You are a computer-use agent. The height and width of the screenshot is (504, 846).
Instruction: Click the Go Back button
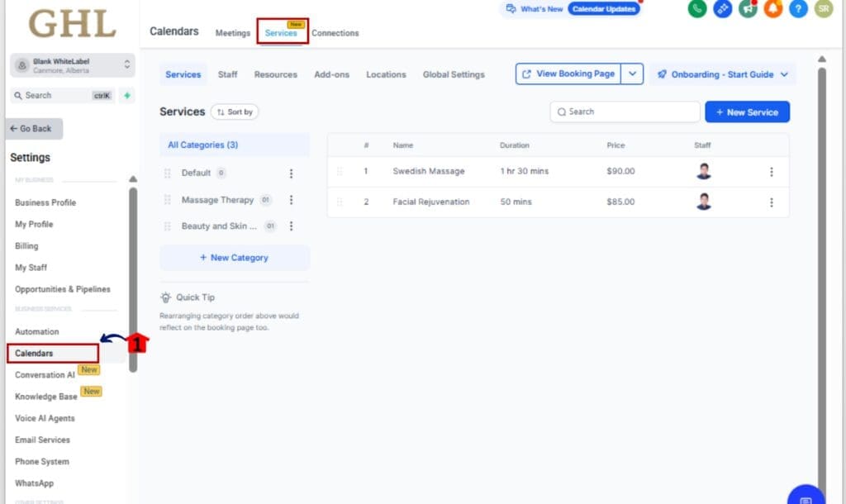pyautogui.click(x=33, y=128)
